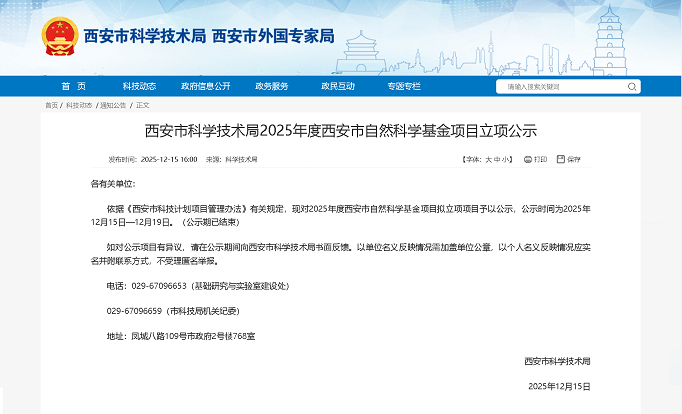Viewport: 682px width, 414px height.
Task: Click 科技动态 in the breadcrumb trail
Action: pos(79,105)
